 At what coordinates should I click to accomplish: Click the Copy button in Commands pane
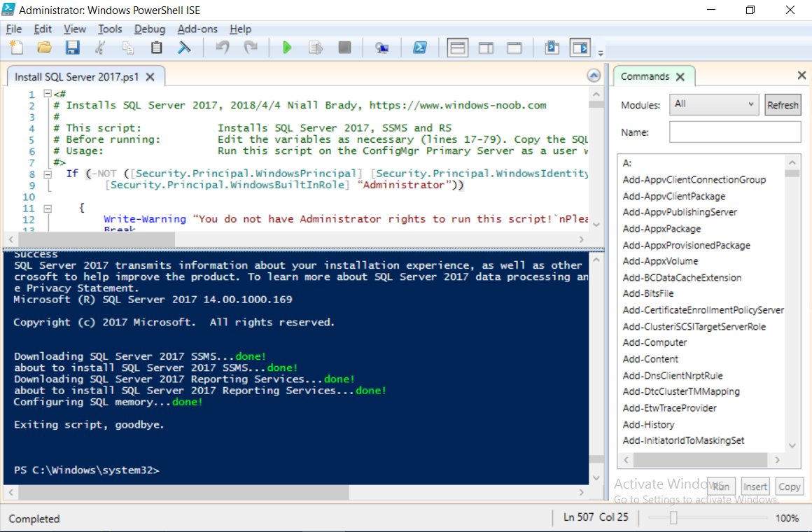pyautogui.click(x=789, y=486)
